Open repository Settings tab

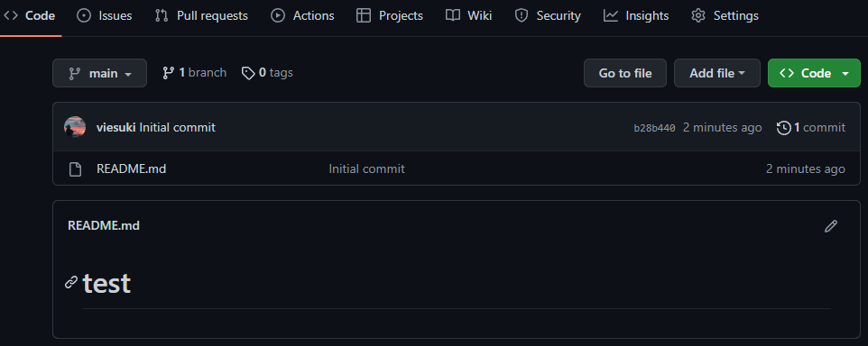tap(725, 15)
